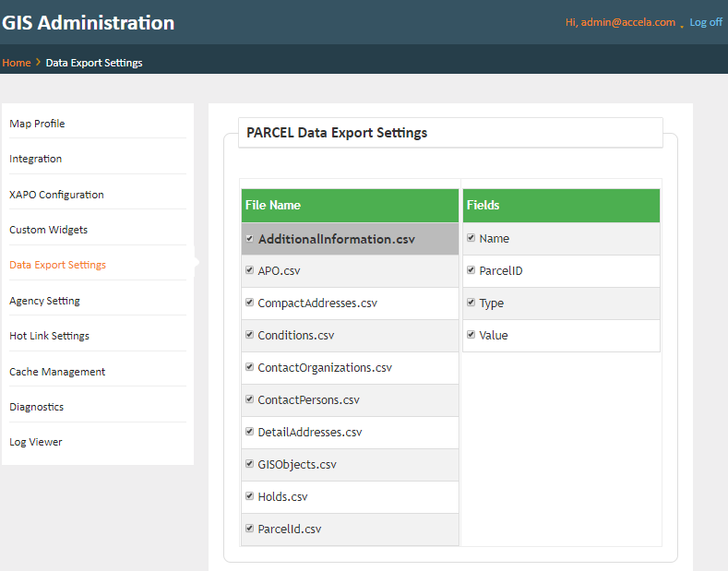Go to Cache Management section

point(57,372)
